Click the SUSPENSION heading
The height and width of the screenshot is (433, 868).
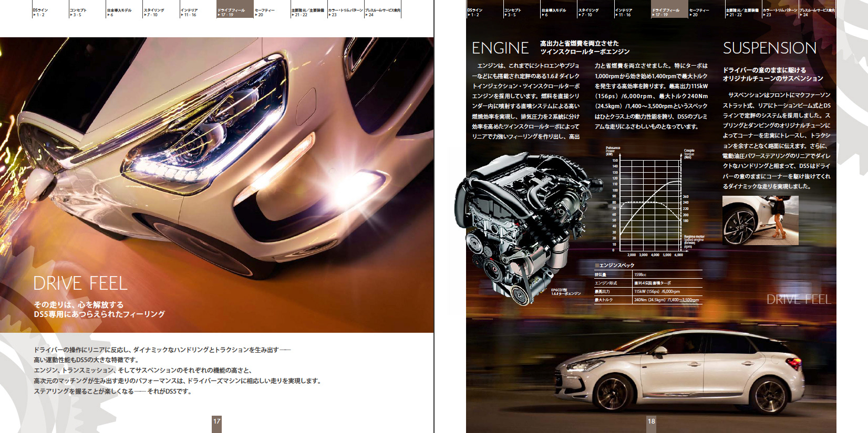(770, 48)
